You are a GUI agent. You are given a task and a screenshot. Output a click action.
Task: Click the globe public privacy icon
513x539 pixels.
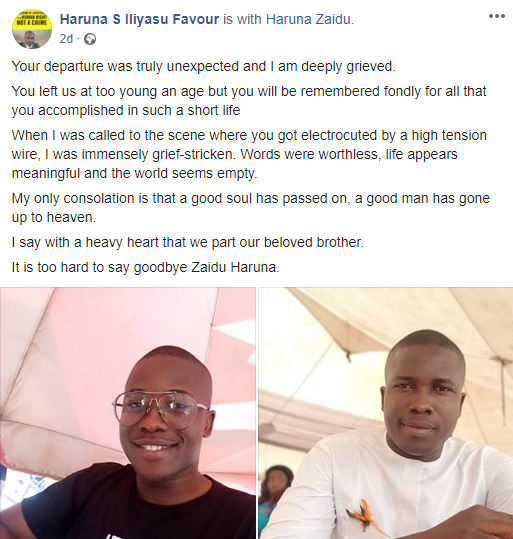[90, 39]
